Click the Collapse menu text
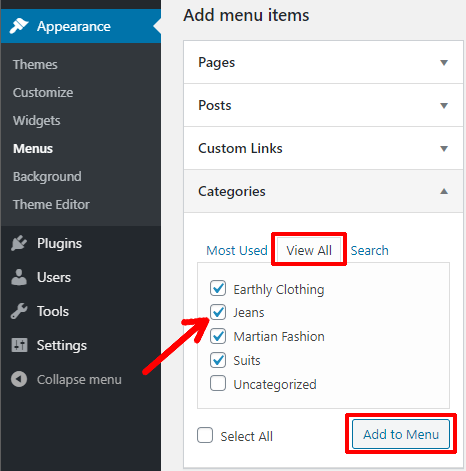 point(79,379)
